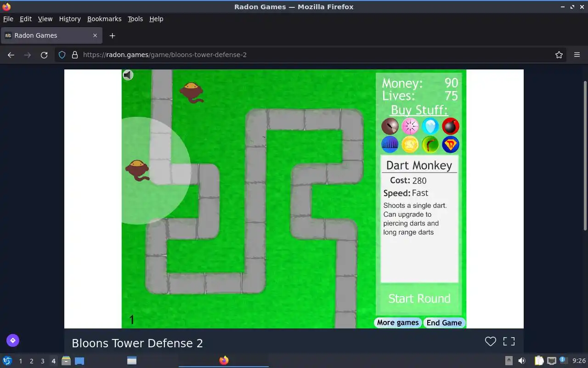Open the network status tray icon

552,361
